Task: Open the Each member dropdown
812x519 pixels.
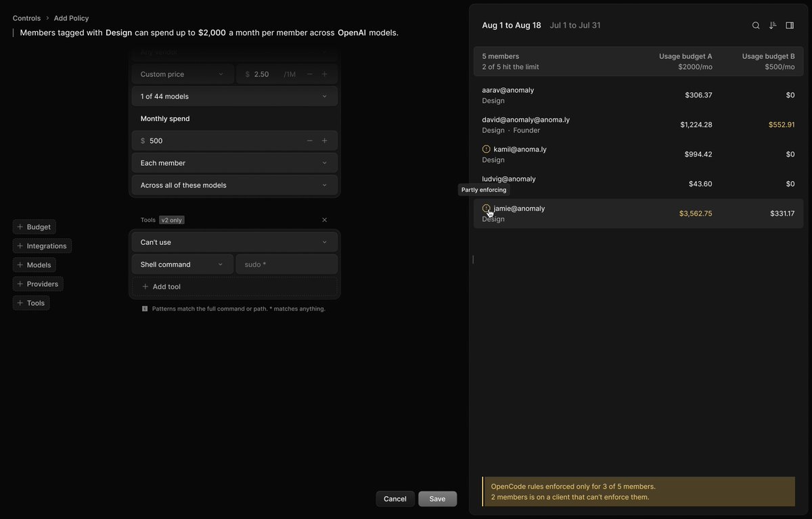Action: point(234,163)
